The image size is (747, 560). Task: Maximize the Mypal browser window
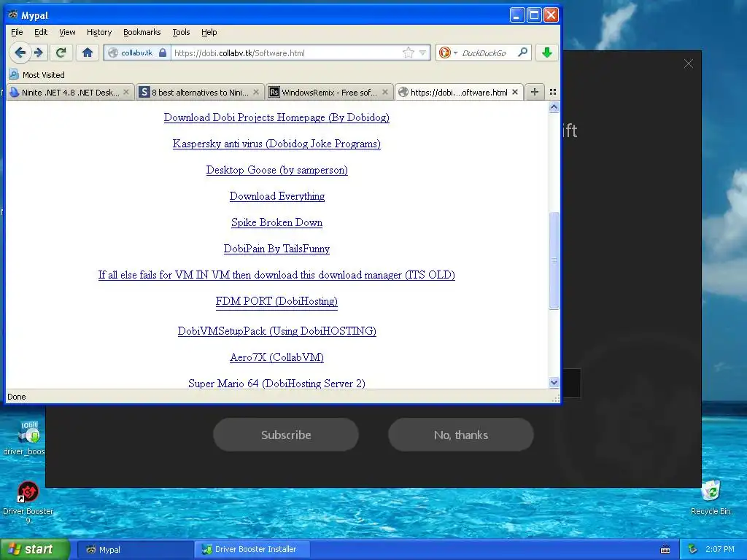tap(534, 15)
